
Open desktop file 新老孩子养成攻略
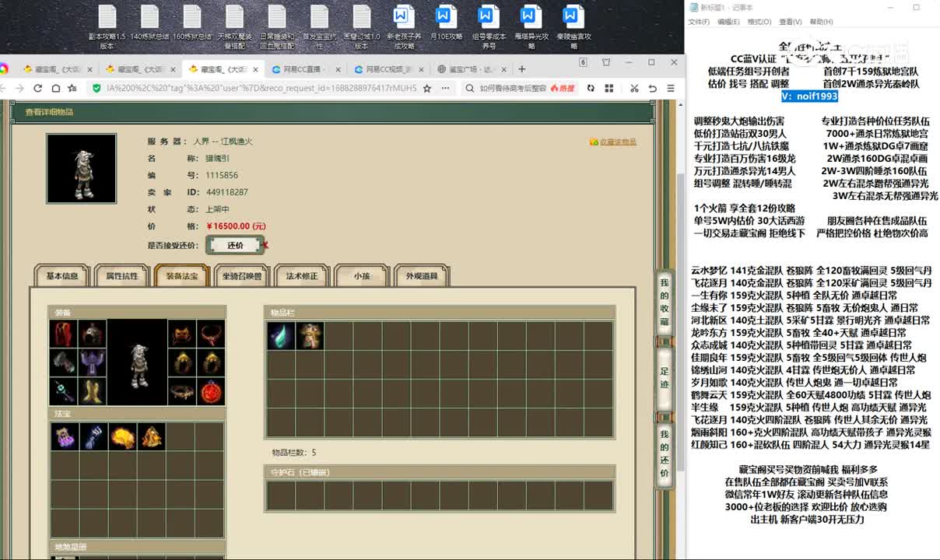click(x=403, y=26)
